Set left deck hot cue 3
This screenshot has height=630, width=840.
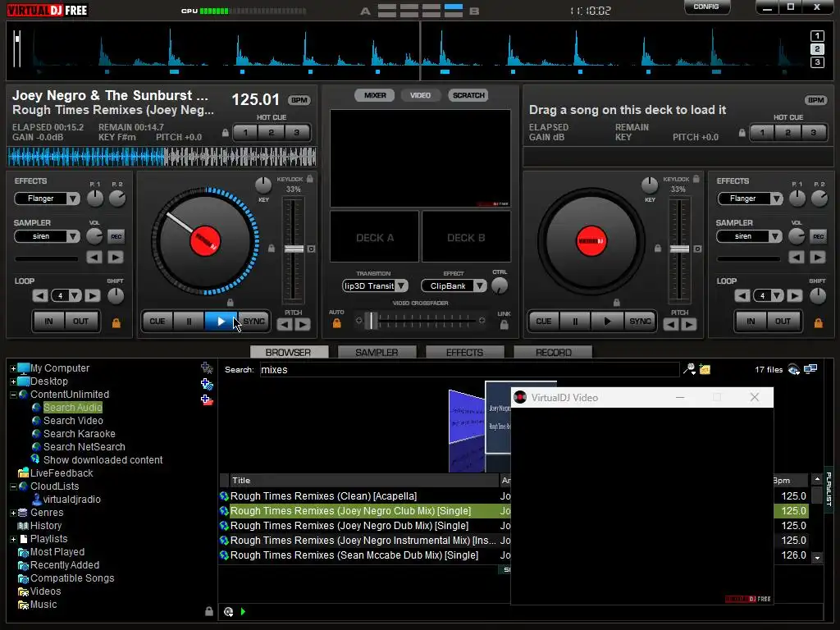(x=296, y=133)
